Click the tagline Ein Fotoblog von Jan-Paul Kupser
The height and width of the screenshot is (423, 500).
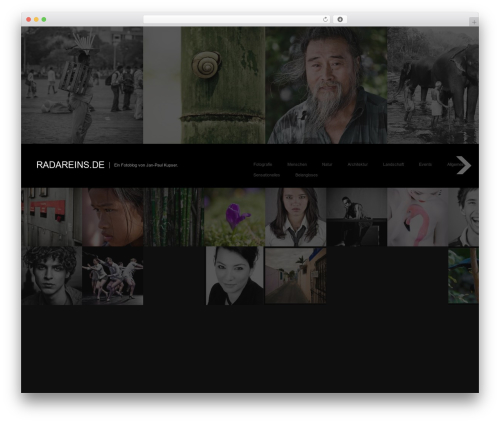point(146,165)
